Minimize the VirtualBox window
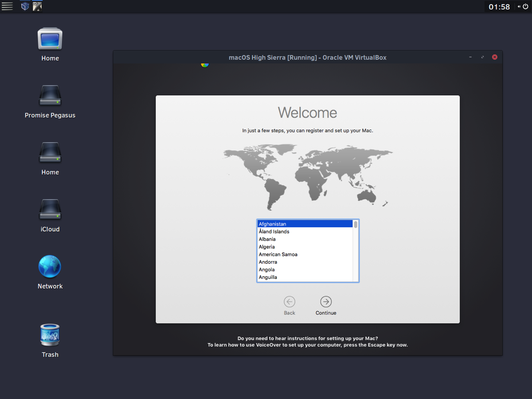Viewport: 532px width, 399px height. point(470,57)
